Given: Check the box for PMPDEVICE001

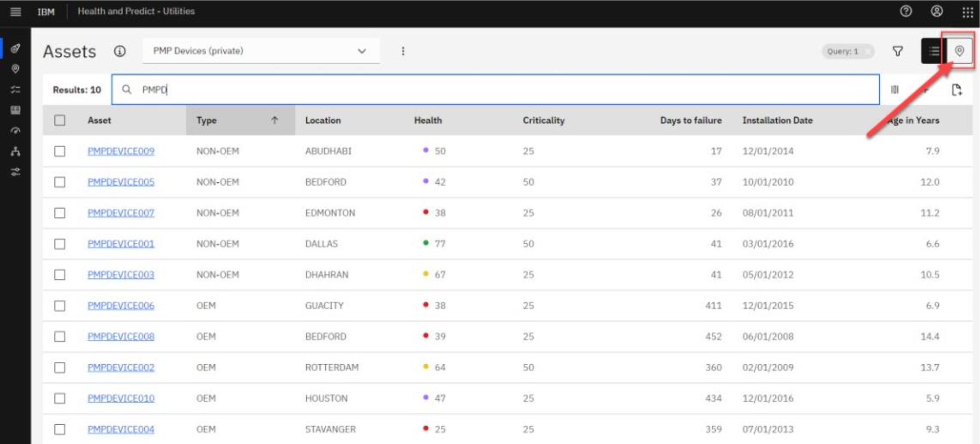Looking at the screenshot, I should (60, 244).
